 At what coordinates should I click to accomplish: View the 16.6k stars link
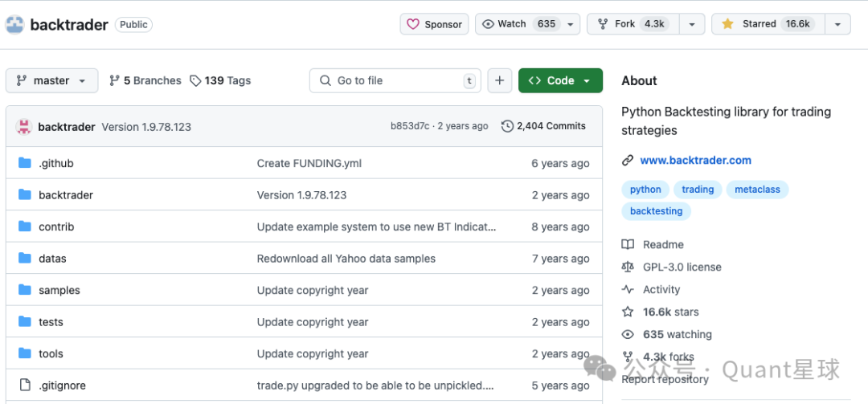pyautogui.click(x=671, y=312)
